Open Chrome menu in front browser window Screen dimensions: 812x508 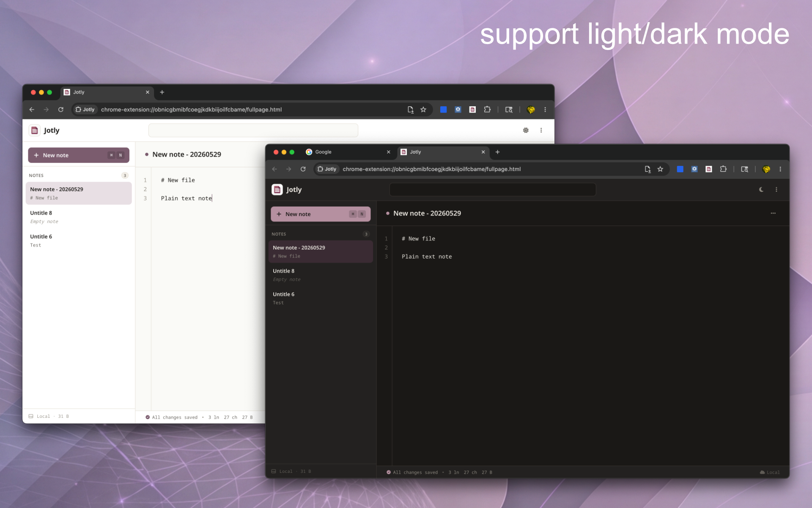point(780,169)
